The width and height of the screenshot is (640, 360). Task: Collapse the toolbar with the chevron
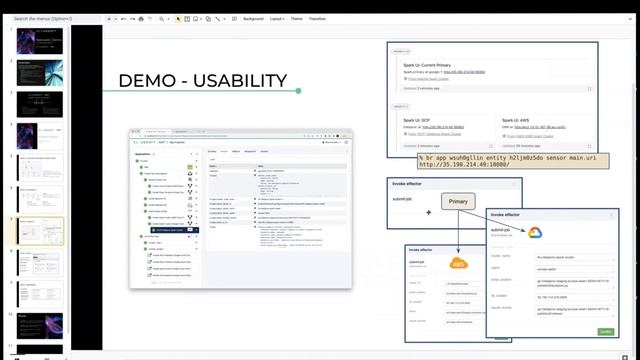tap(631, 19)
